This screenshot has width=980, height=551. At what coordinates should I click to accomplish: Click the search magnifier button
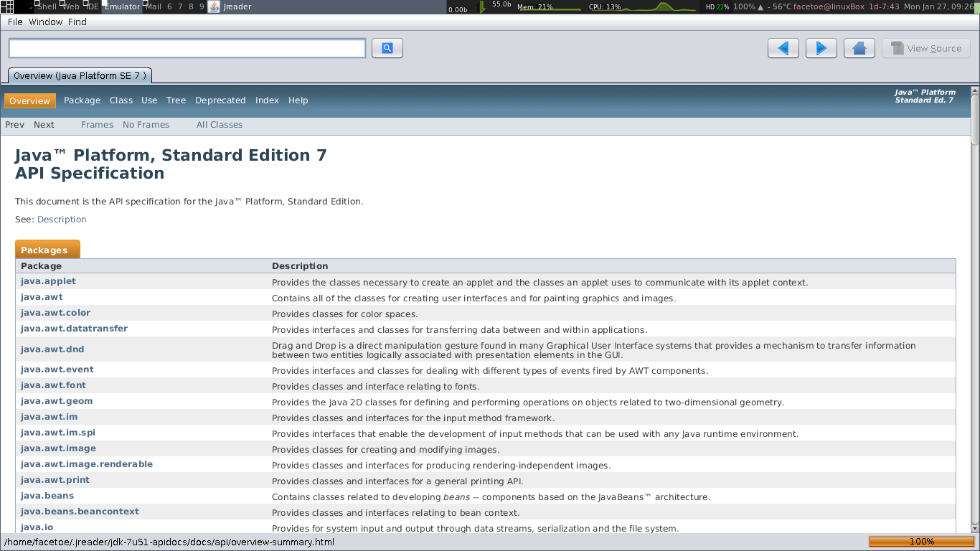[387, 48]
